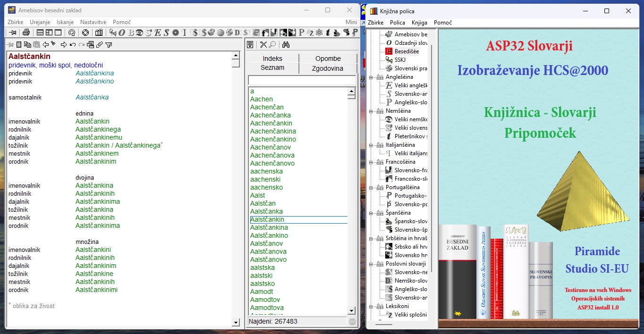Click the word list search input field
Screen dimensions: 644x334
point(302,80)
